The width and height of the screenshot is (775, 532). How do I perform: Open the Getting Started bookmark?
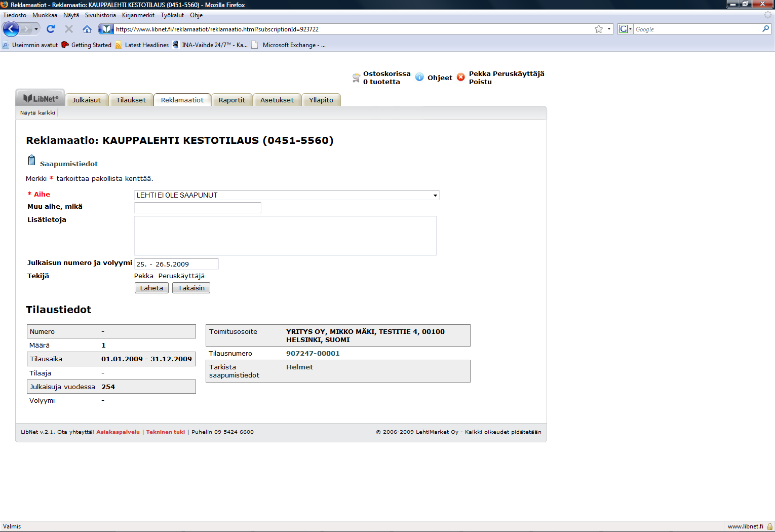pos(86,45)
